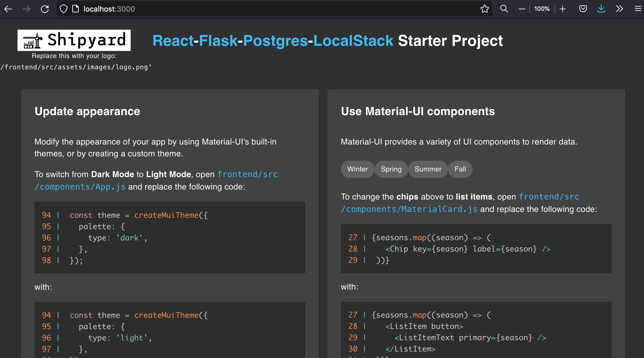Select the Summer chip
The width and height of the screenshot is (644, 358).
pyautogui.click(x=428, y=169)
